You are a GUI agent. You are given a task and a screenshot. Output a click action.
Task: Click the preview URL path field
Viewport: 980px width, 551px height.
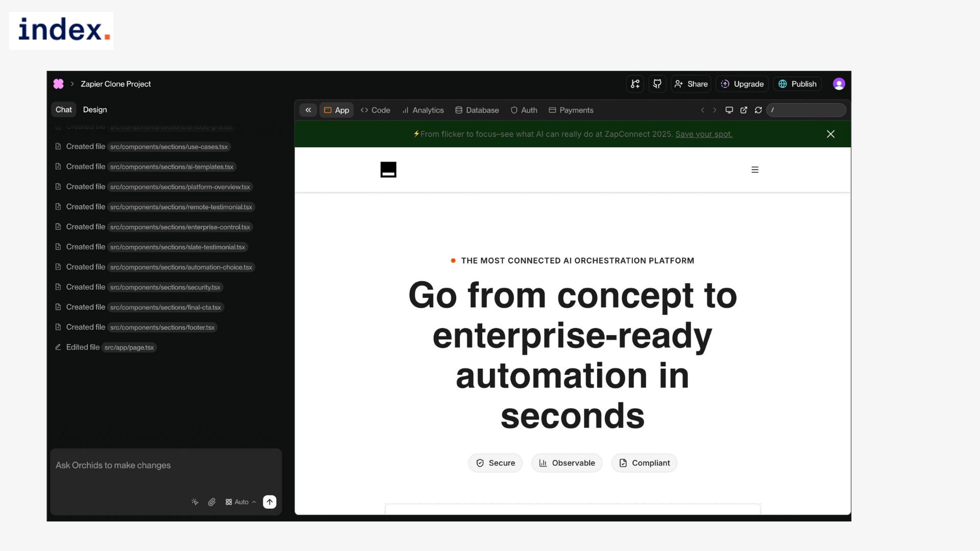pos(806,110)
